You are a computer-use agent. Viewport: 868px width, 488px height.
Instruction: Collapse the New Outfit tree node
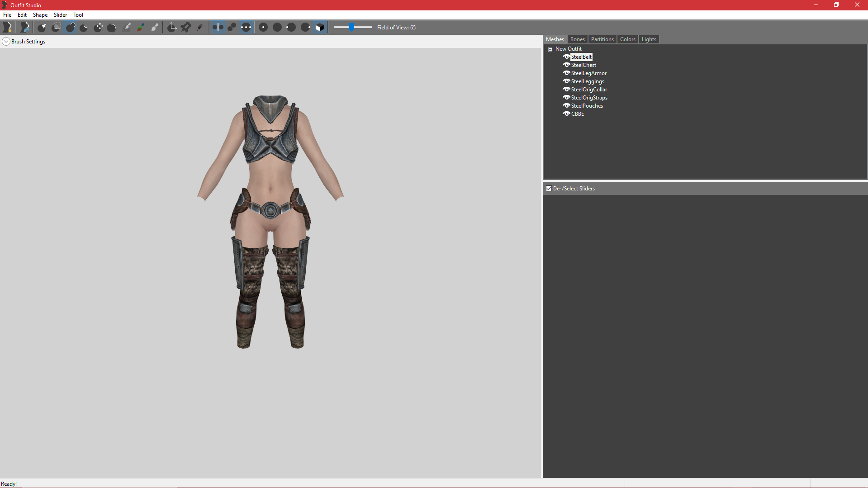pyautogui.click(x=550, y=49)
